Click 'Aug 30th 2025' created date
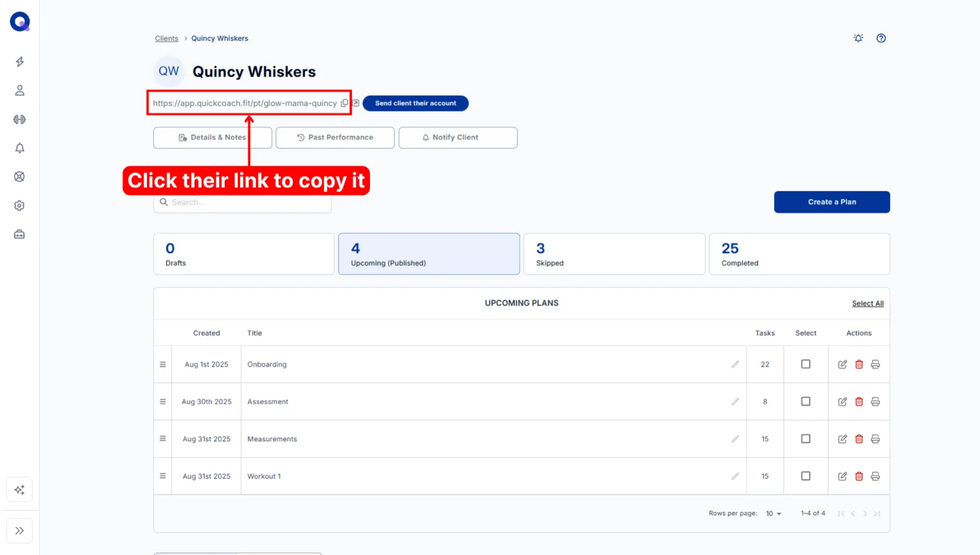Viewport: 980px width, 555px height. pos(206,402)
